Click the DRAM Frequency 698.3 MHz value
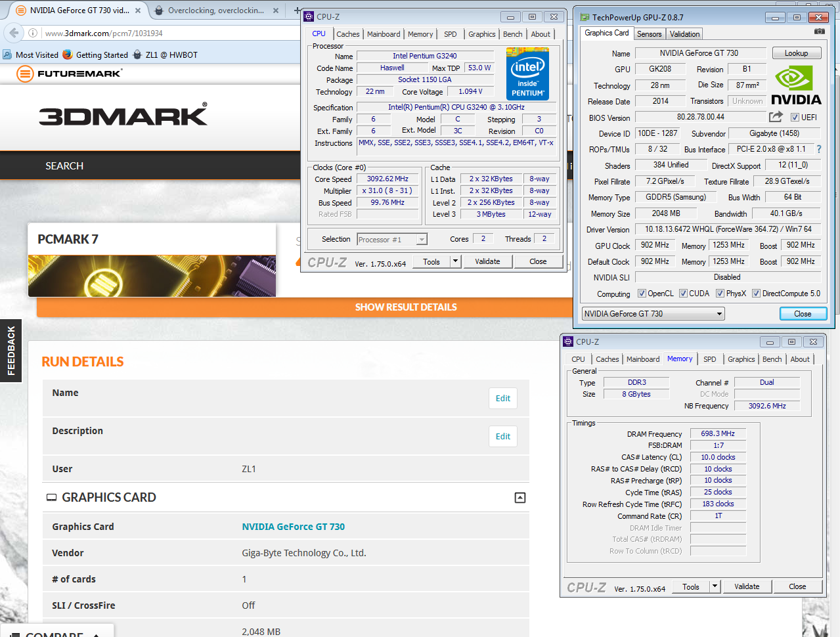The width and height of the screenshot is (840, 637). pos(718,433)
